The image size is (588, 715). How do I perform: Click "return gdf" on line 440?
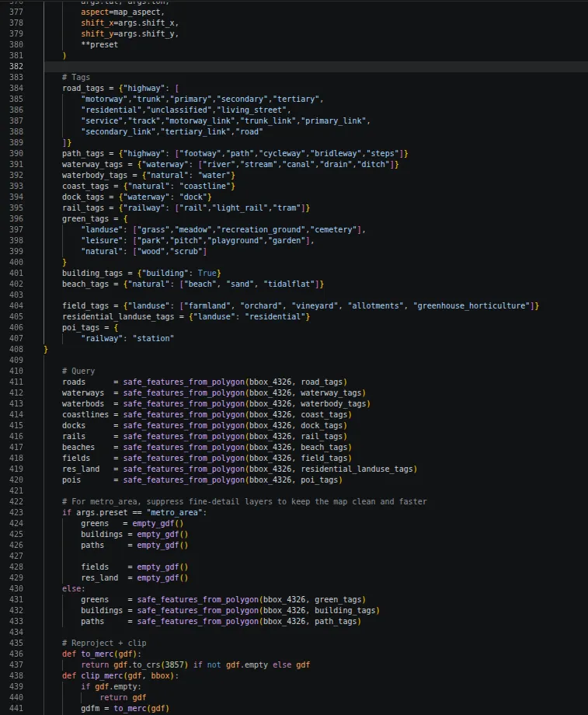(123, 698)
